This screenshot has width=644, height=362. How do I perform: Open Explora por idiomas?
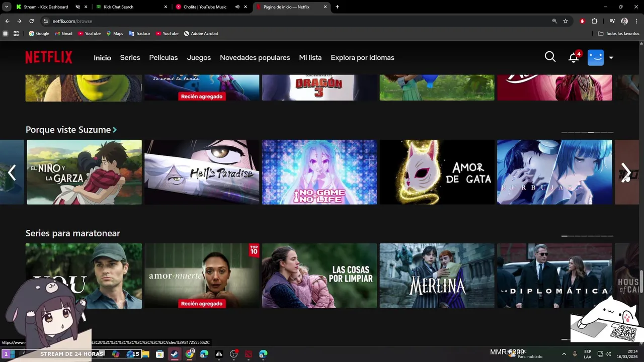point(362,58)
